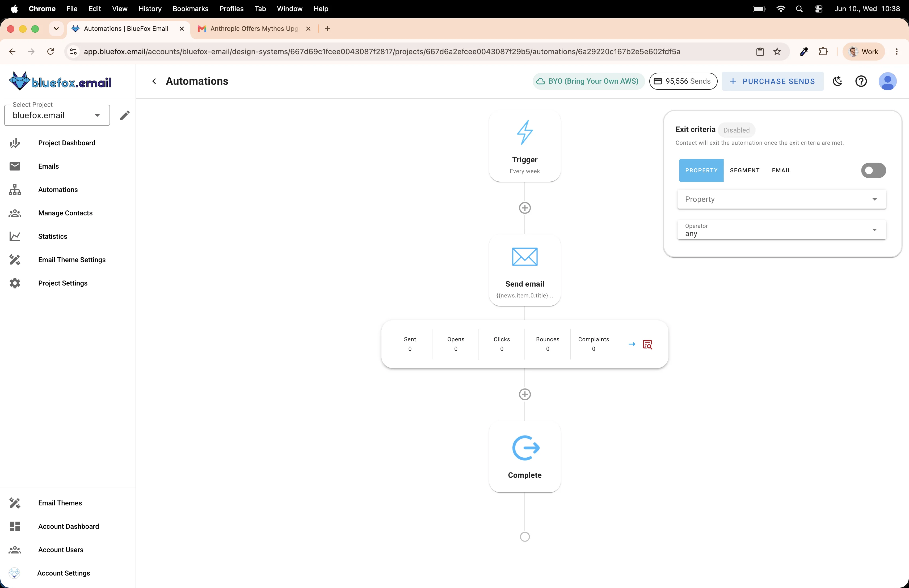The width and height of the screenshot is (909, 588).
Task: Click the Manage Contacts people icon
Action: pyautogui.click(x=15, y=213)
